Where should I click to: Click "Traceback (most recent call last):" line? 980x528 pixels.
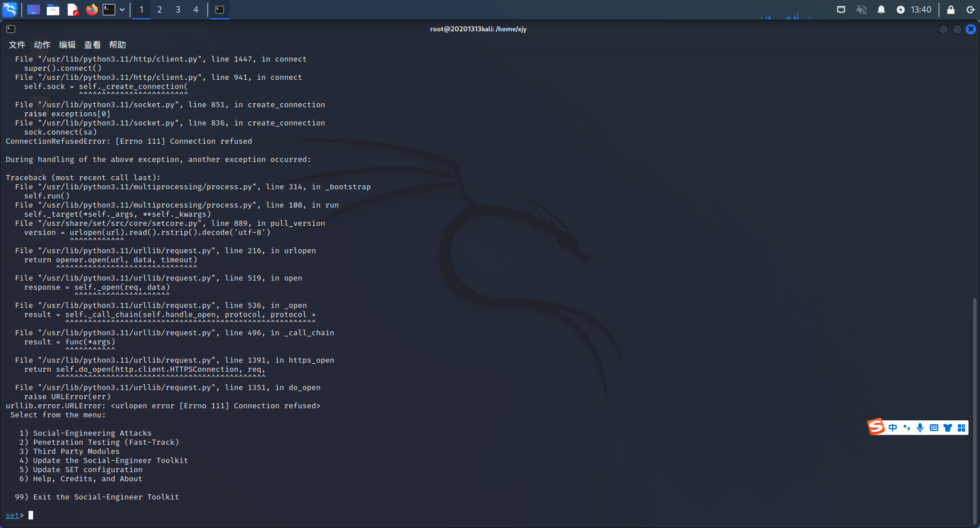[x=83, y=178]
